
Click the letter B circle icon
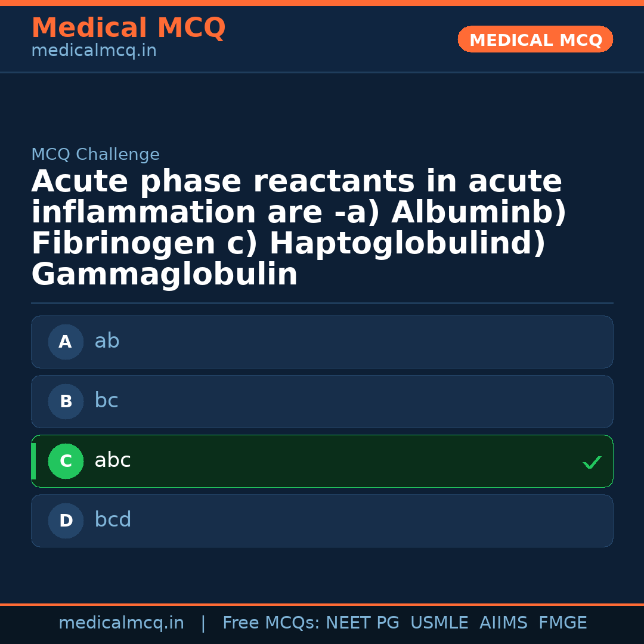(66, 401)
